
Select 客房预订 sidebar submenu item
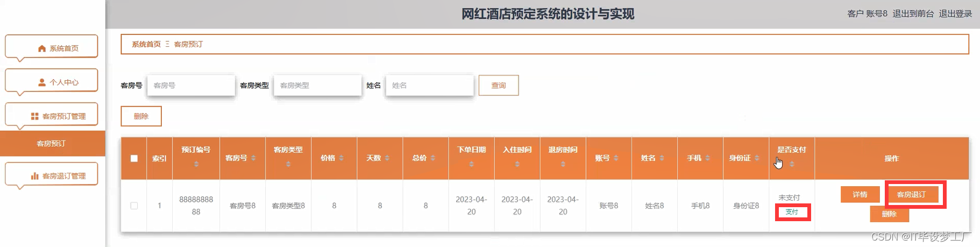pos(52,144)
